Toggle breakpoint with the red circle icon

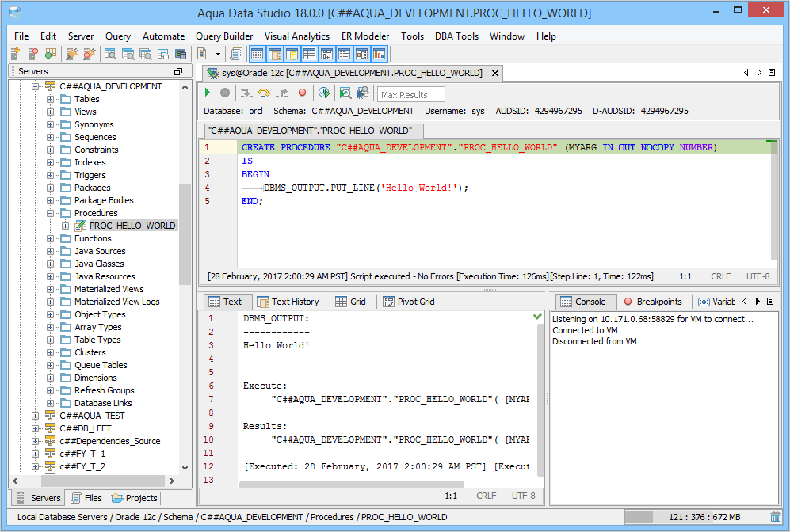[302, 93]
